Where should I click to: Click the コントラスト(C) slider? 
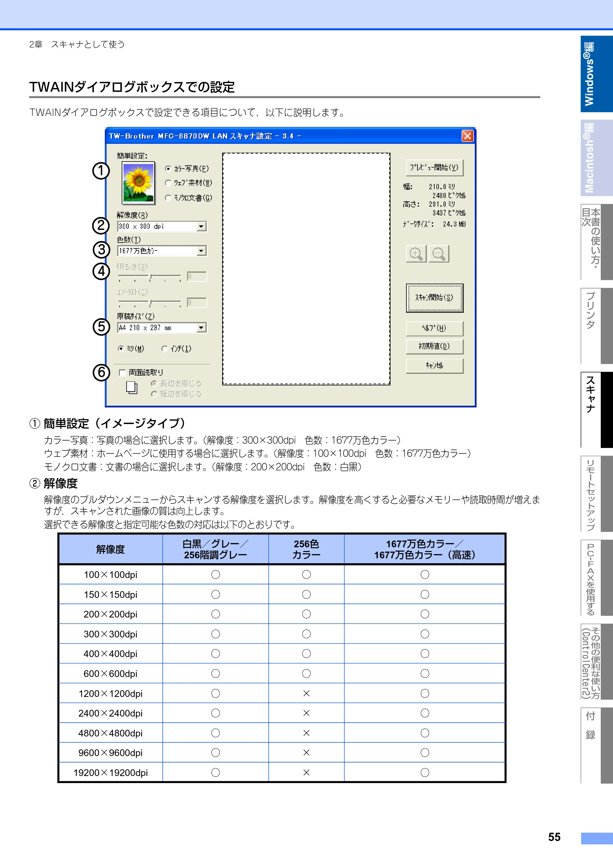tap(150, 303)
